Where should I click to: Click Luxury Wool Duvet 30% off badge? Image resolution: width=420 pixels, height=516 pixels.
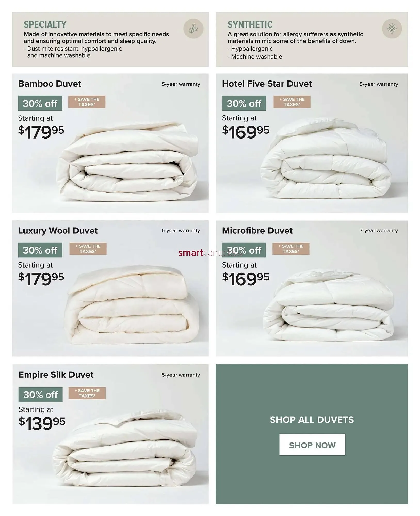click(x=40, y=250)
